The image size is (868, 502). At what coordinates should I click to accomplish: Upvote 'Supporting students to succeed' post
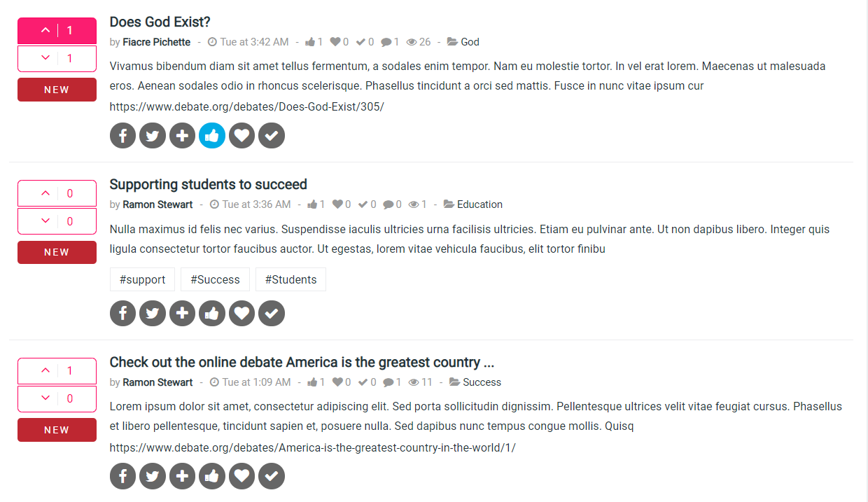[57, 193]
